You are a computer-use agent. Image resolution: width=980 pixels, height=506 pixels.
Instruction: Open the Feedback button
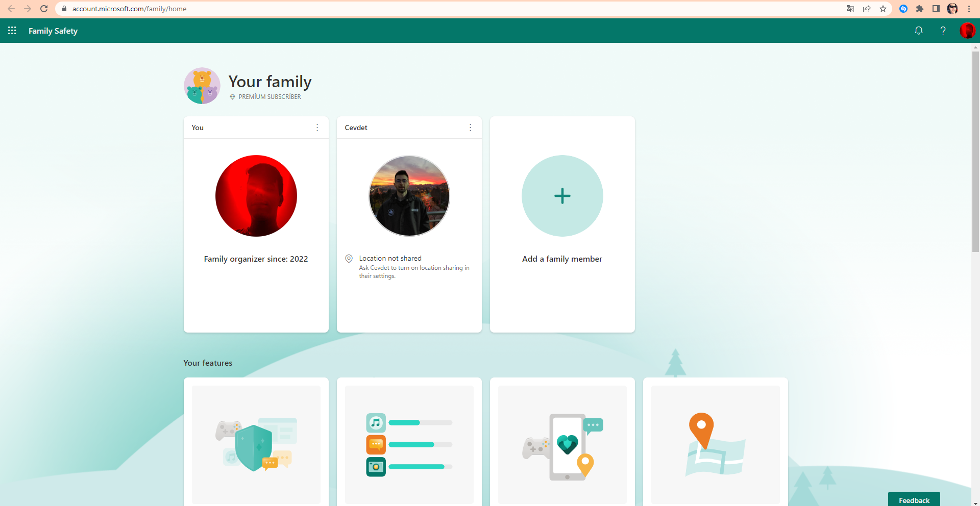[914, 500]
